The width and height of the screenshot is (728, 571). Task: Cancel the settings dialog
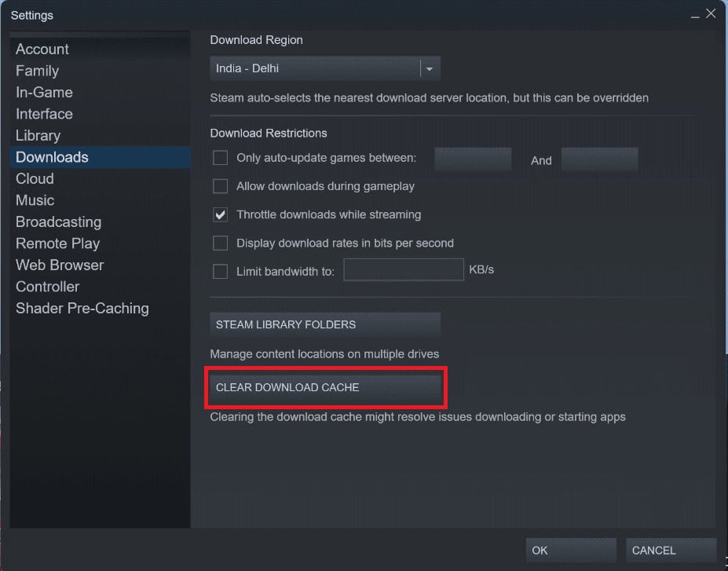click(x=671, y=550)
